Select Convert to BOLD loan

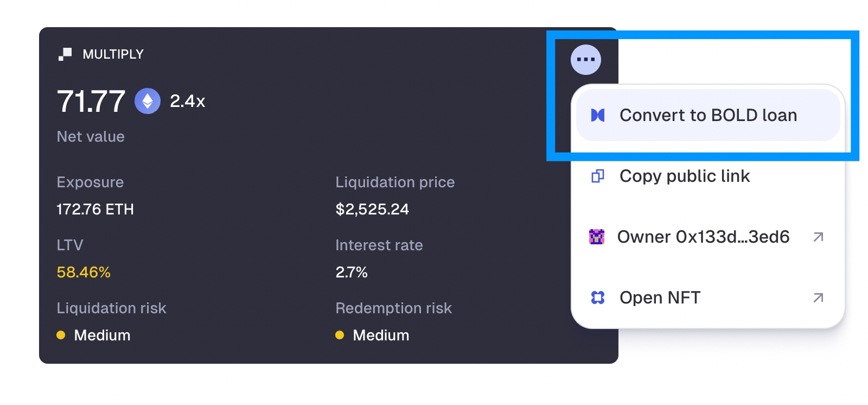click(707, 115)
